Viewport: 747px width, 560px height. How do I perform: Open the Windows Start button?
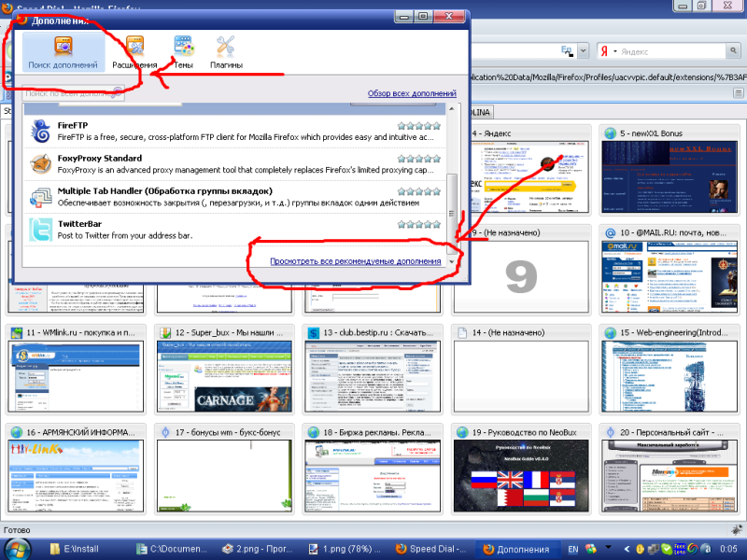16,549
